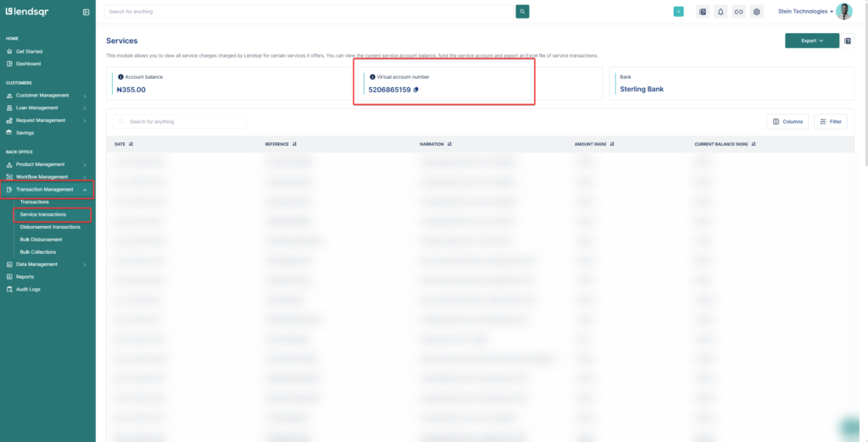Open the help guide icon beside Export
Image resolution: width=868 pixels, height=442 pixels.
pyautogui.click(x=848, y=41)
